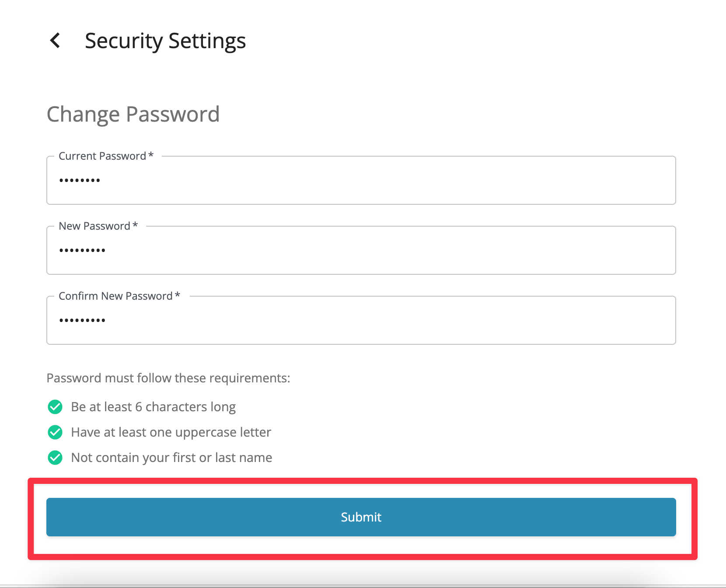
Task: Click the Security Settings page title
Action: [x=165, y=41]
